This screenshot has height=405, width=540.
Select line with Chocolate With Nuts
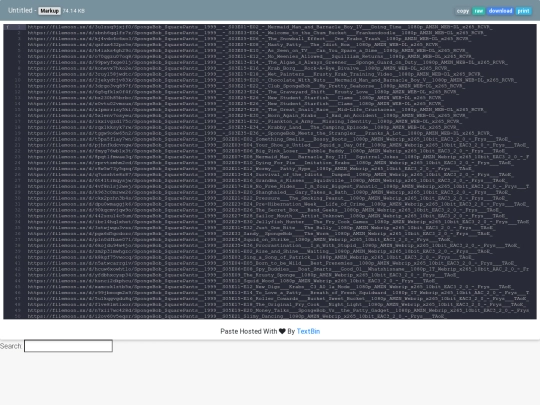click(272, 80)
